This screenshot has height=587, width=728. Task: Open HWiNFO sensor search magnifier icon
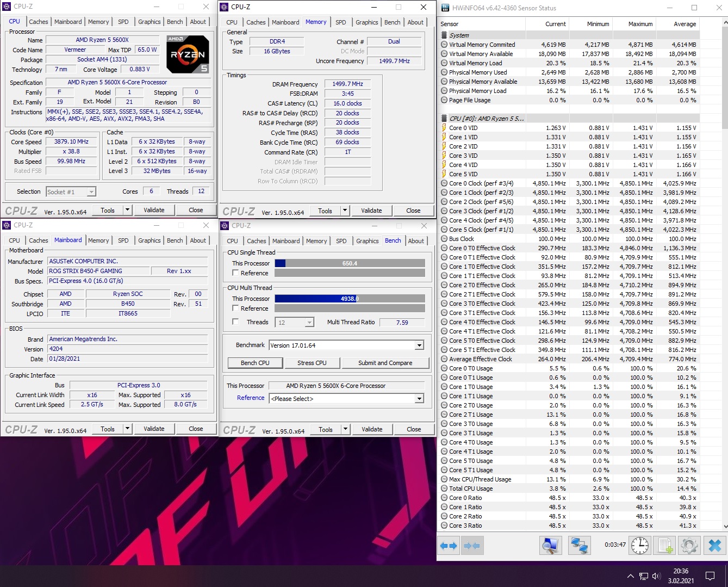point(551,546)
